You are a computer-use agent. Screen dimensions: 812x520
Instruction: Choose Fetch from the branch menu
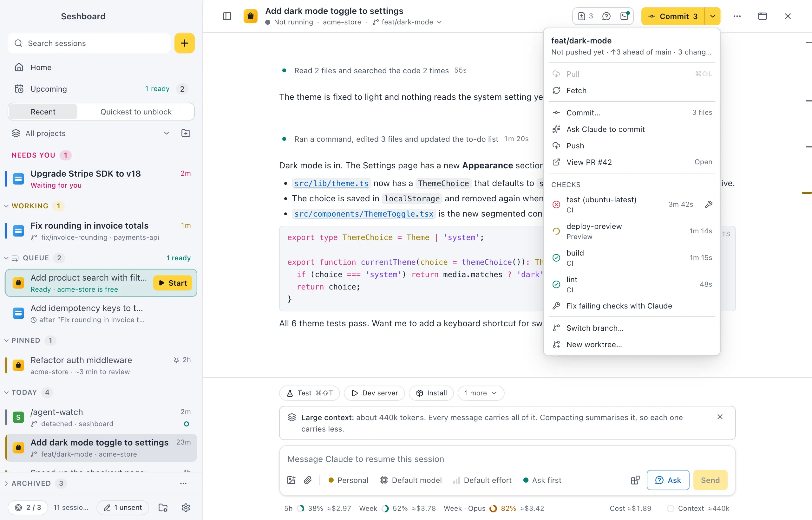(632, 90)
